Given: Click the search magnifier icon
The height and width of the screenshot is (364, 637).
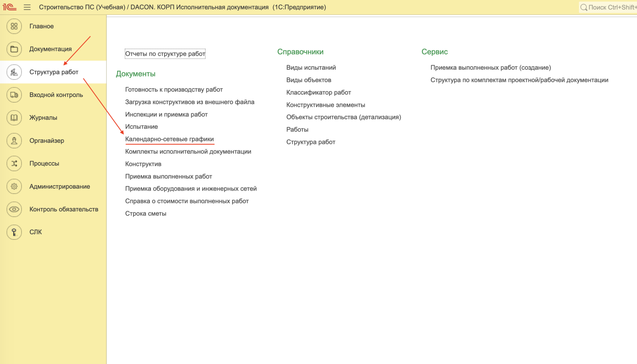Looking at the screenshot, I should 584,7.
